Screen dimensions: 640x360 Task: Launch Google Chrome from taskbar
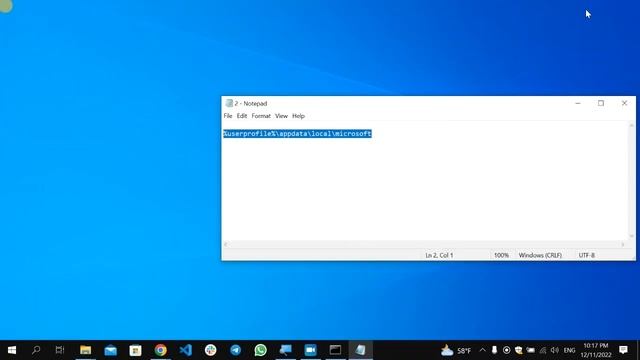tap(160, 350)
